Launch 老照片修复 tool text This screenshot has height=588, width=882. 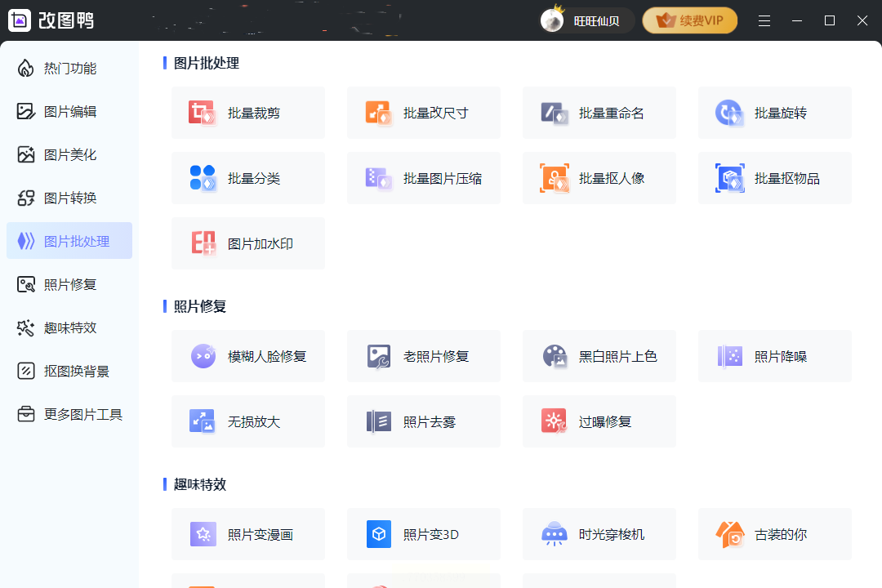(x=436, y=356)
